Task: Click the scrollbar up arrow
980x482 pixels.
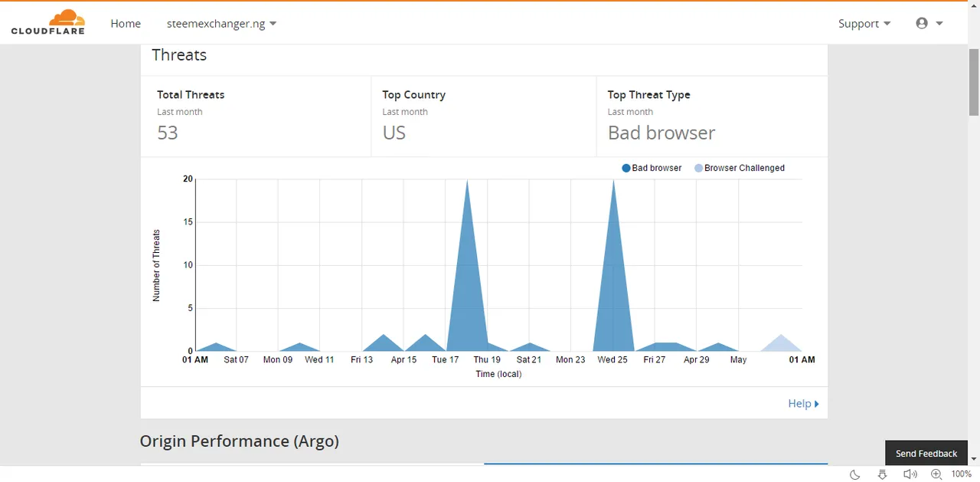Action: point(974,6)
